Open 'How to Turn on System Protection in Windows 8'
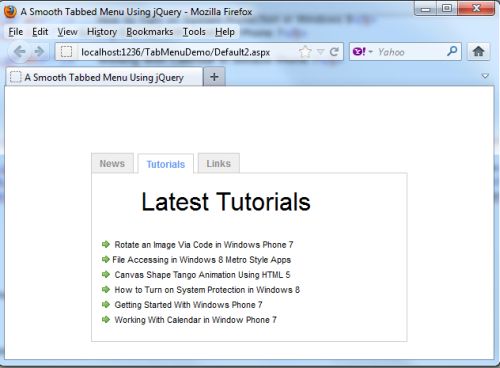 click(x=207, y=290)
